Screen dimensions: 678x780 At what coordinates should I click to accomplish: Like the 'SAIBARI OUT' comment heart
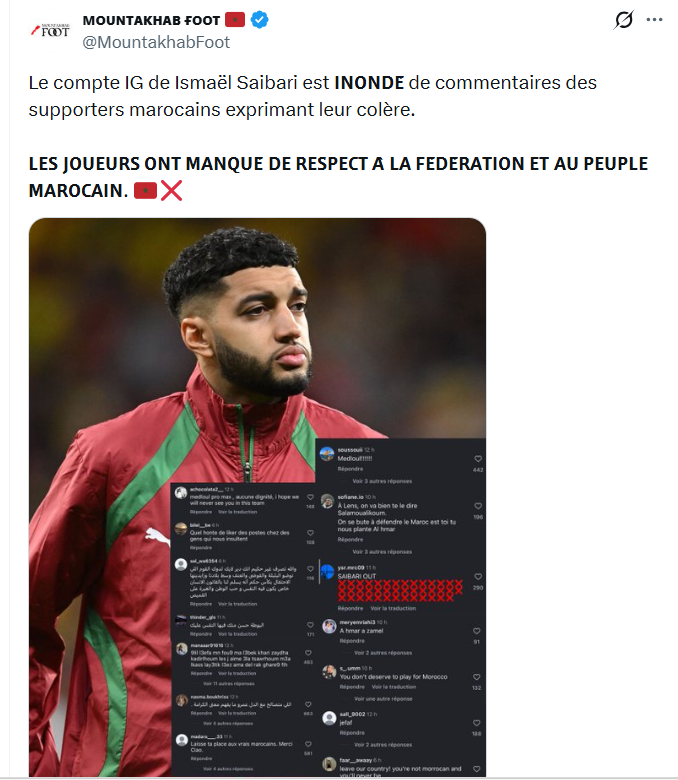coord(478,577)
